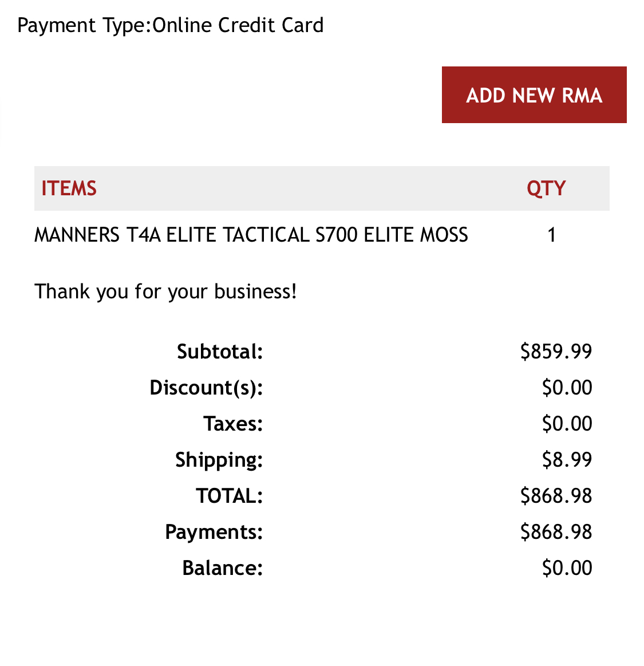Click the Subtotal label
644x666 pixels.
[x=220, y=352]
